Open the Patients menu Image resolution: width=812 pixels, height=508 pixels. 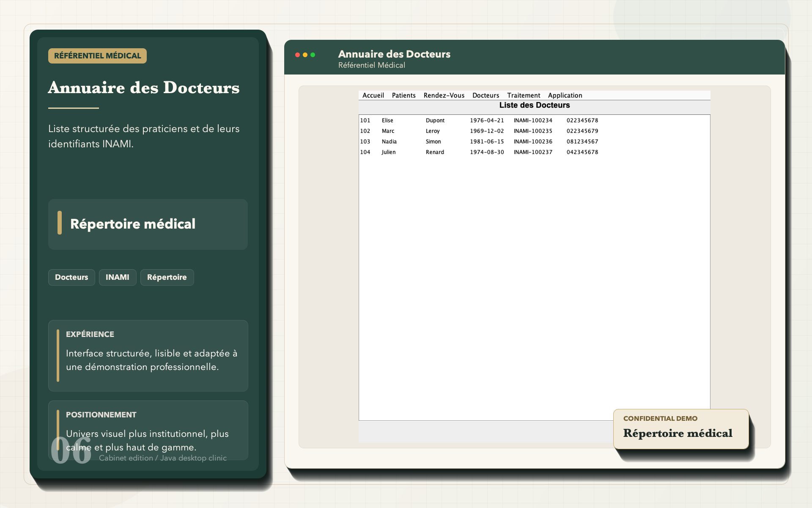point(403,95)
